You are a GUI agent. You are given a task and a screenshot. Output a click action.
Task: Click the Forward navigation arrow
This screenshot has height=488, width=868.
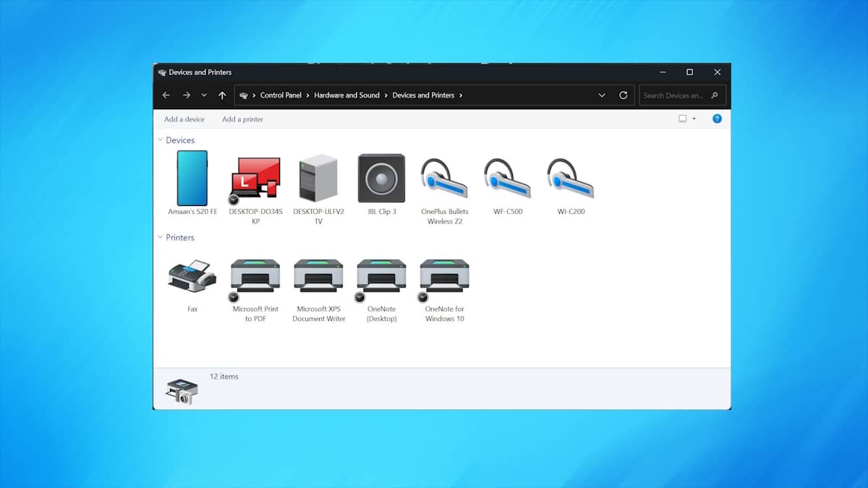186,95
